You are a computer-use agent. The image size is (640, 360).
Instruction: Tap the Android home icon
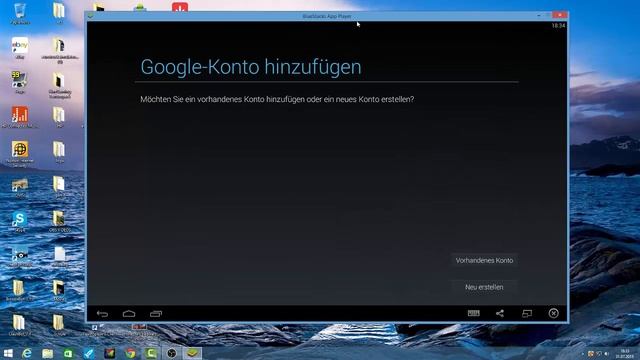point(129,313)
